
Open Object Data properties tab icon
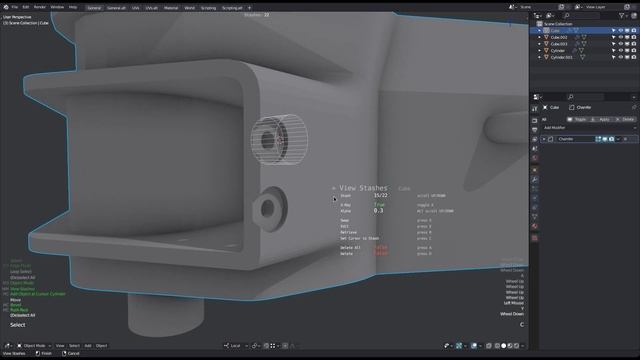point(535,217)
